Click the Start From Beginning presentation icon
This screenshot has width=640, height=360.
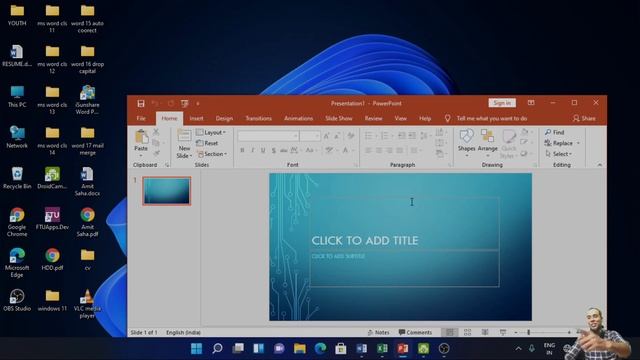184,104
